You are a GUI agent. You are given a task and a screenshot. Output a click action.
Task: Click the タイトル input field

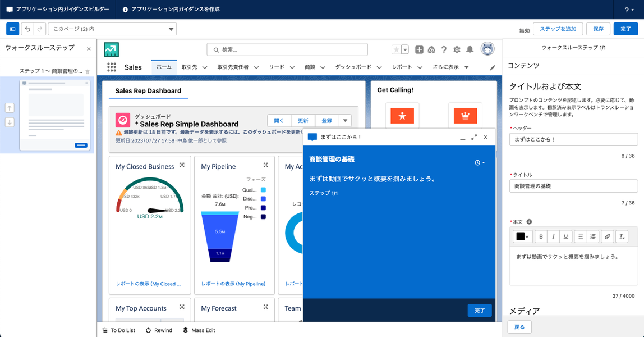coord(573,186)
